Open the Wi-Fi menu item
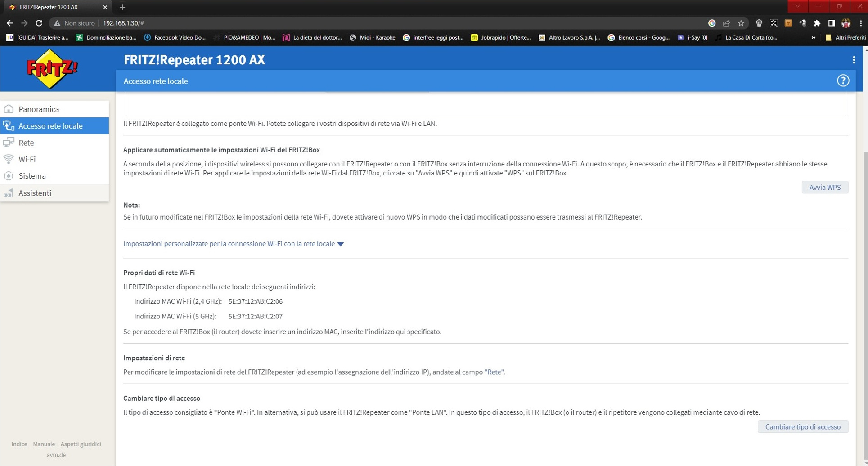The height and width of the screenshot is (466, 868). pos(54,159)
